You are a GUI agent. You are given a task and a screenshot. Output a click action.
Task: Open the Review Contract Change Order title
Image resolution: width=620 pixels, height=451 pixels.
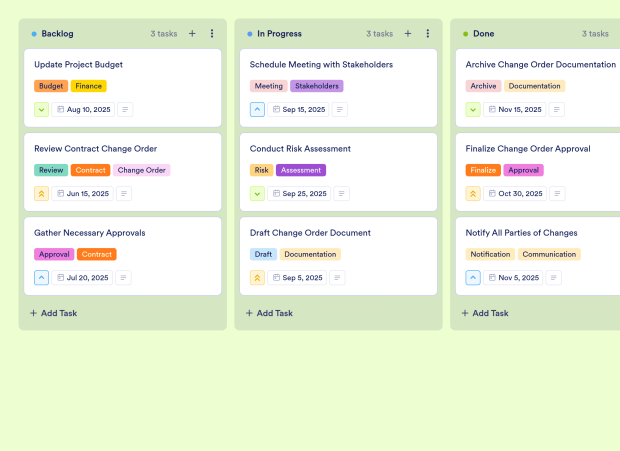coord(96,149)
